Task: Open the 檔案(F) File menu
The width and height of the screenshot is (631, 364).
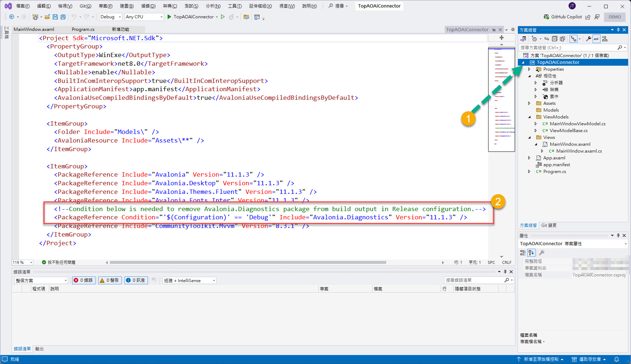Action: tap(23, 6)
